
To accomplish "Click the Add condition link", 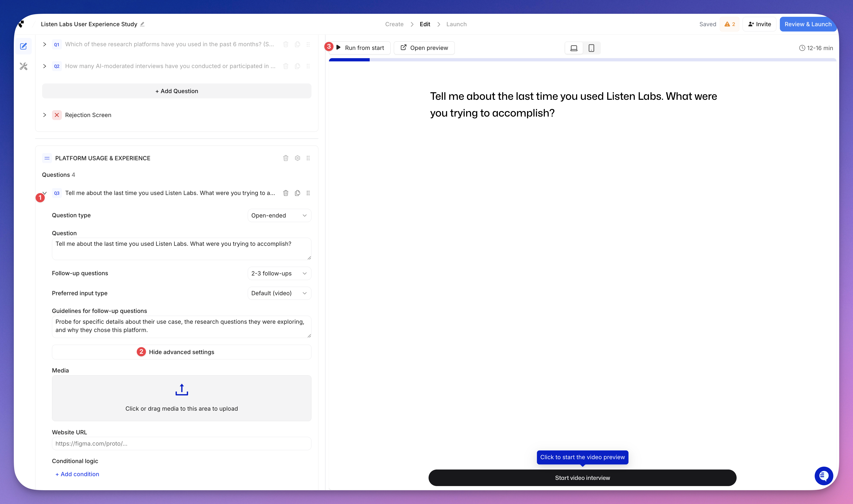I will (x=77, y=474).
